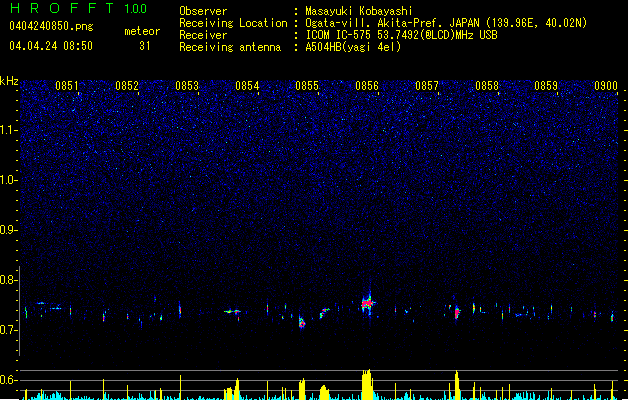Viewport: 629px width, 400px height.
Task: Click the date stamp 04.04.24 08:50
Action: point(51,46)
